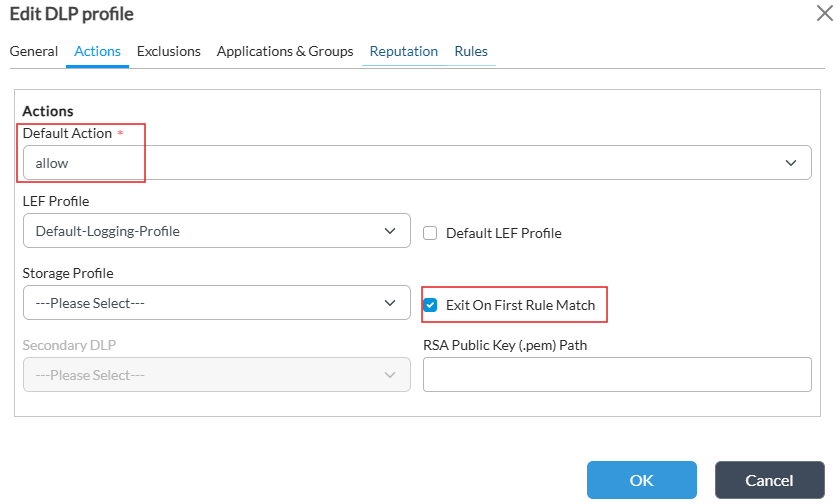Focus the RSA Public Key Path field
The height and width of the screenshot is (504, 838).
coord(617,375)
